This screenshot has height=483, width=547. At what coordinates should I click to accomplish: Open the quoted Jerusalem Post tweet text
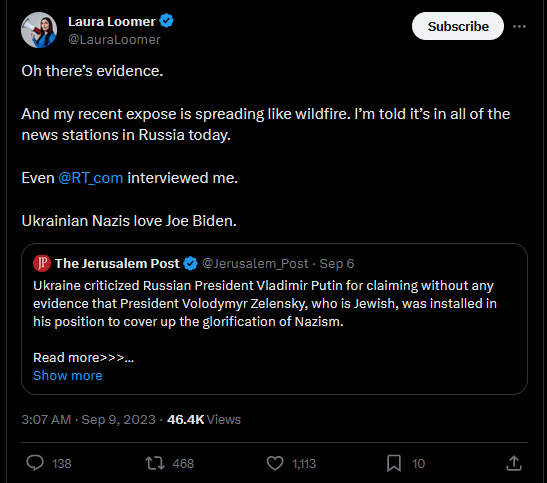click(265, 303)
